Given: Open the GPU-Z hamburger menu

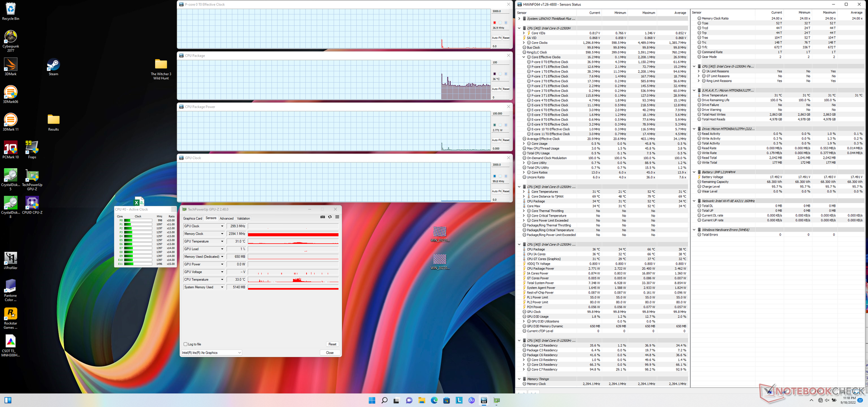Looking at the screenshot, I should [337, 217].
